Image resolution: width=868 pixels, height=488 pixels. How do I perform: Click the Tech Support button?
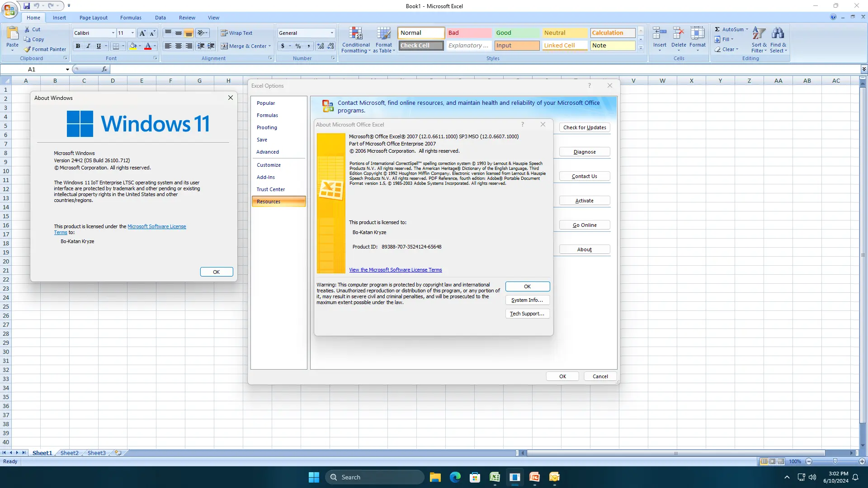[x=527, y=314]
